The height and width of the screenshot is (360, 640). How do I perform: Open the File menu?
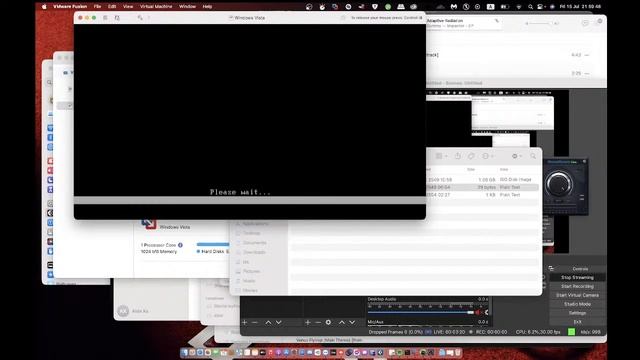(97, 7)
